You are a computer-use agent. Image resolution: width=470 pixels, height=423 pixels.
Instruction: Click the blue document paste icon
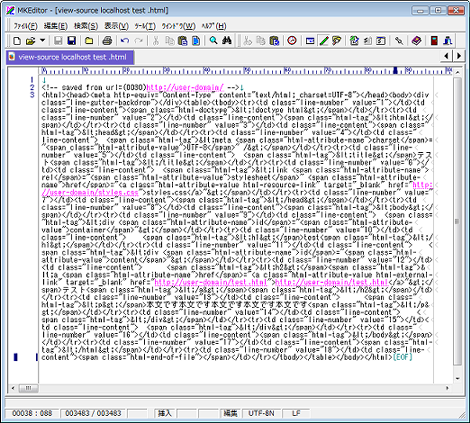(196, 41)
